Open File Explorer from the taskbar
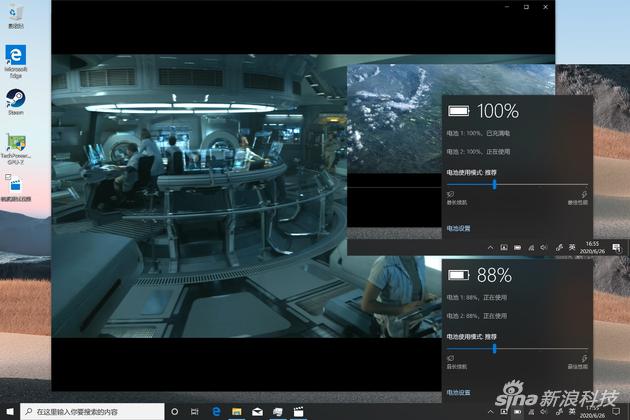 (236, 411)
